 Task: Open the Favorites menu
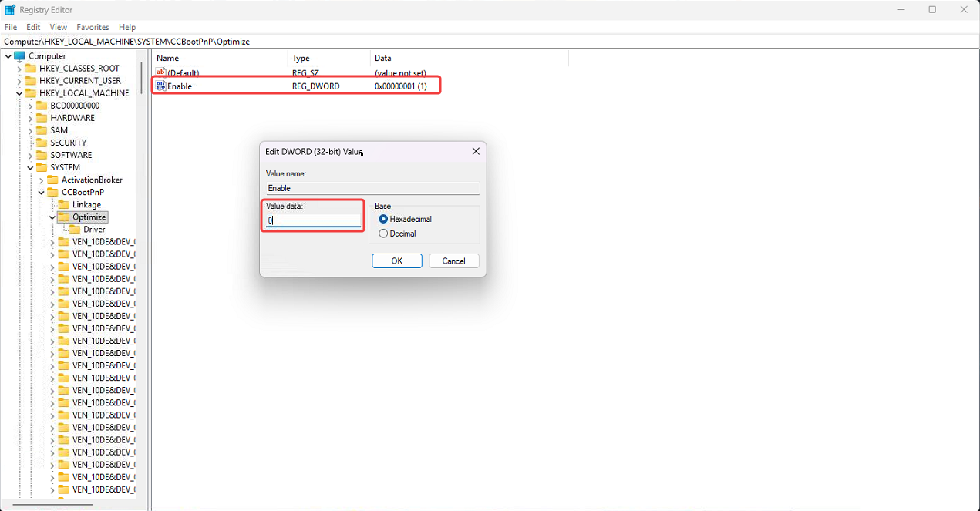[93, 27]
